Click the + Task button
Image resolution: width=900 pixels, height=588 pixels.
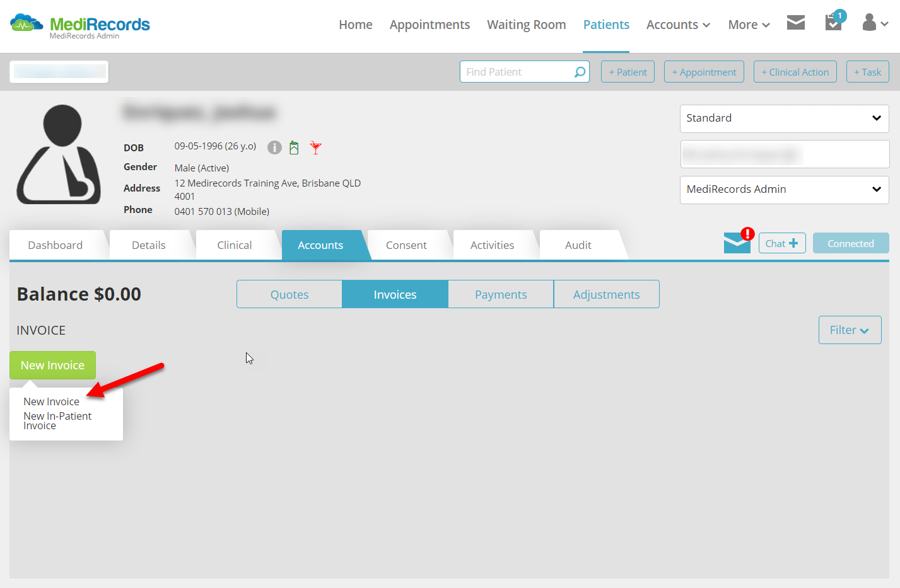[868, 72]
